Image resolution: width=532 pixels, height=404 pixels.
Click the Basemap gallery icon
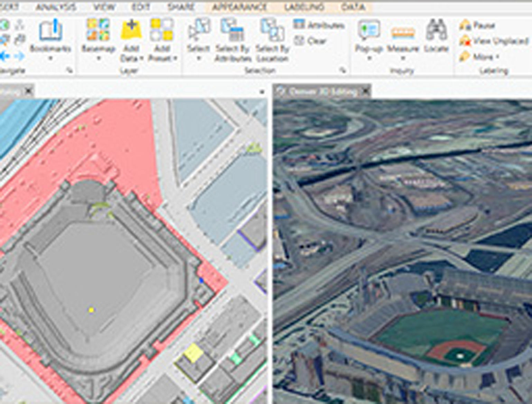click(98, 30)
